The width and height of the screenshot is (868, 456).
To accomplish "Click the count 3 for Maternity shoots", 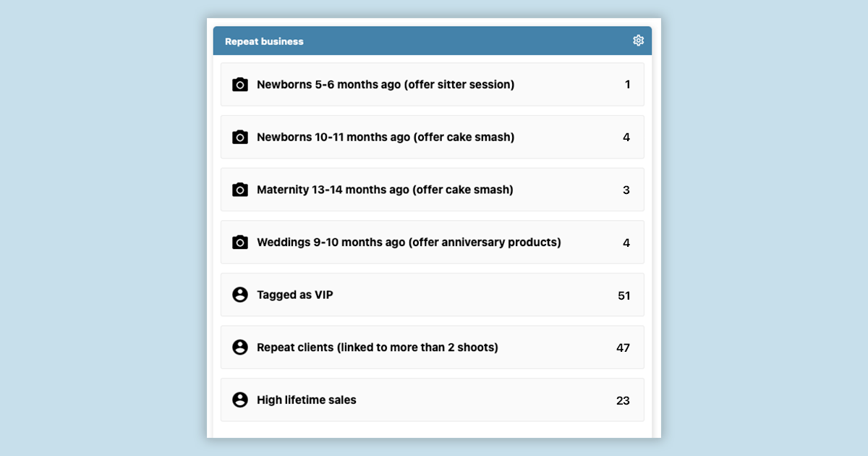I will coord(626,190).
